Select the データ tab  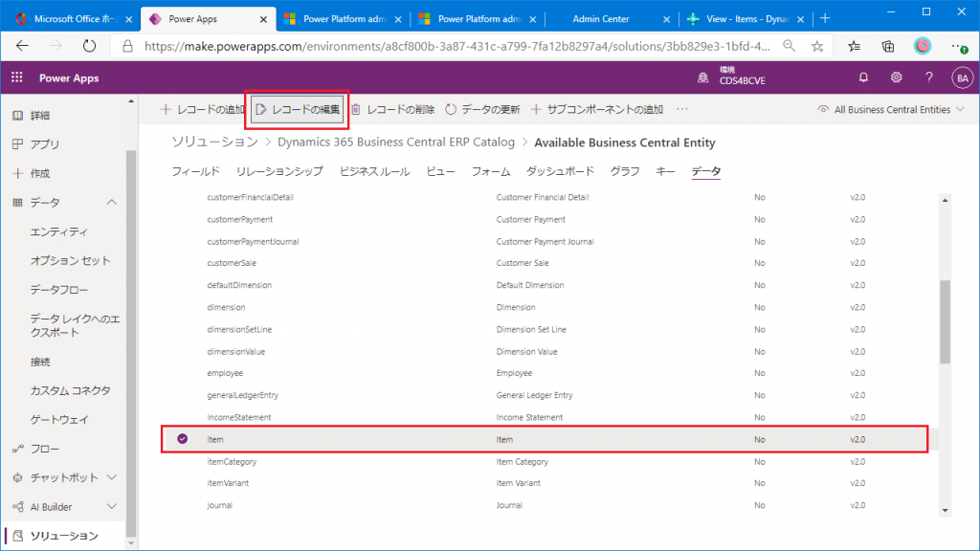(x=705, y=171)
